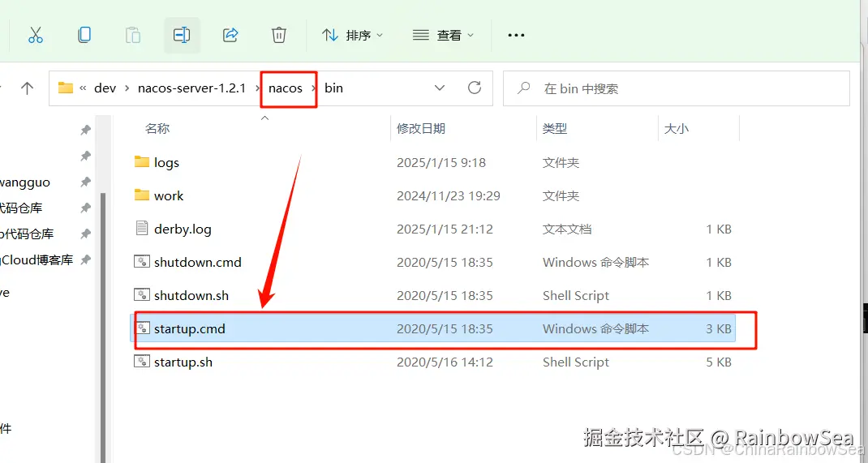Click date 2025/1/15 21:12 of derby.log
Screen dimensions: 868x463
(x=445, y=229)
